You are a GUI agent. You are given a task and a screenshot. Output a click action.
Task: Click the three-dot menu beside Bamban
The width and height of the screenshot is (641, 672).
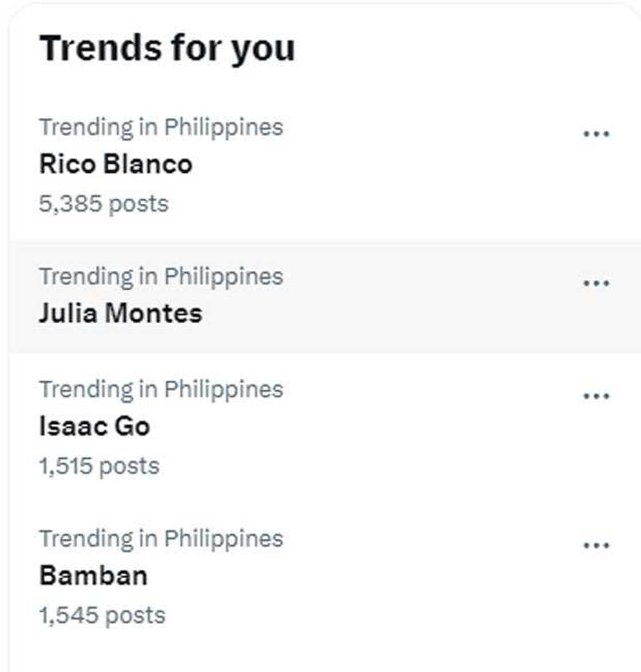coord(596,545)
